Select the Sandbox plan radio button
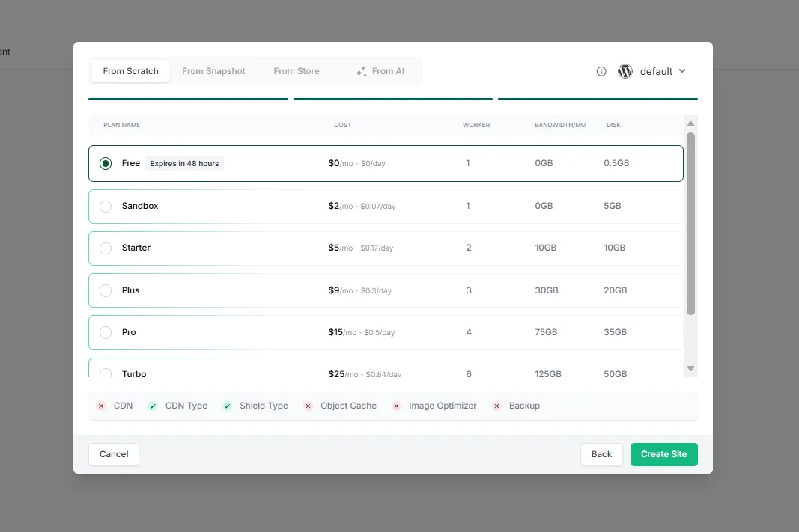This screenshot has height=532, width=799. [106, 207]
